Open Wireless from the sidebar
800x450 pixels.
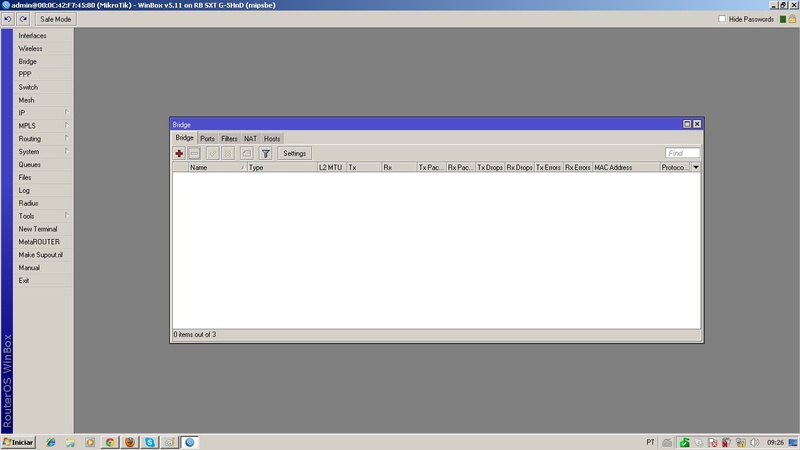point(43,48)
